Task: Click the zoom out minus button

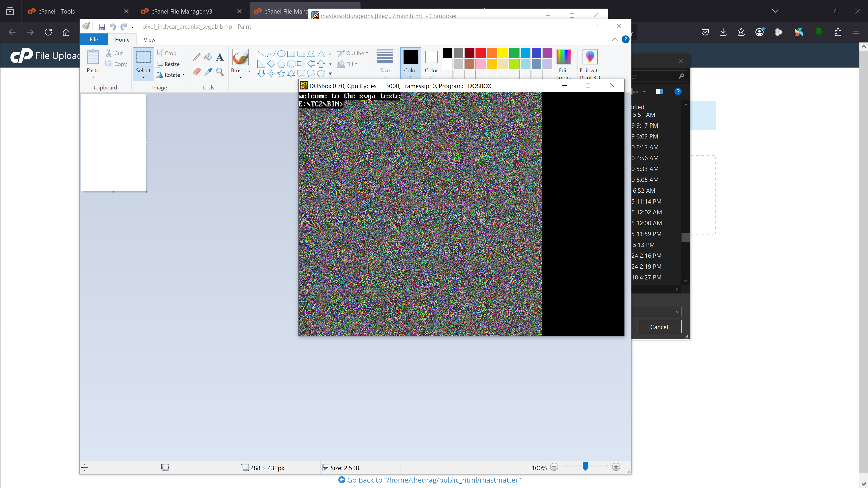Action: pos(554,467)
